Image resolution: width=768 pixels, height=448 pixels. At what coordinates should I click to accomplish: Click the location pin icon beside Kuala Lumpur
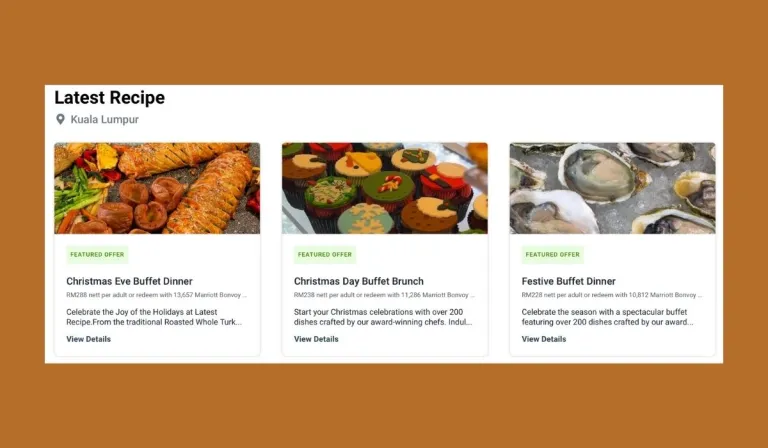60,119
